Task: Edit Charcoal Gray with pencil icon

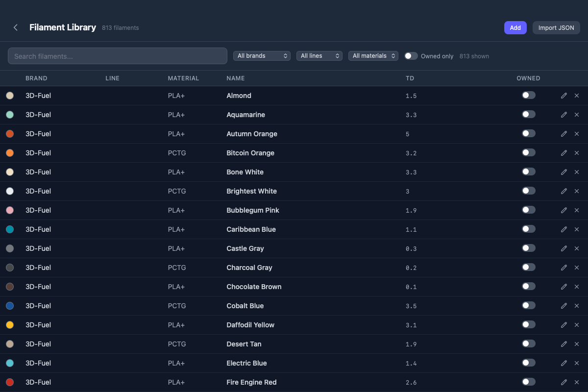Action: click(564, 268)
